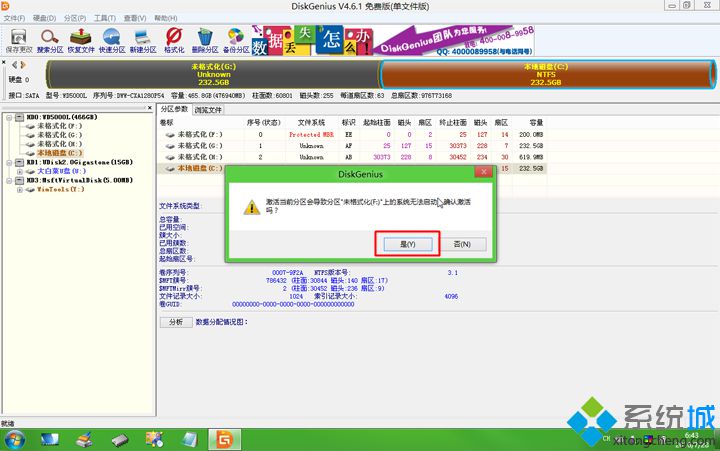Click HD3:MsftVirtualDisk disk icon in tree
Screen dimensions: 720x451
tap(19, 180)
